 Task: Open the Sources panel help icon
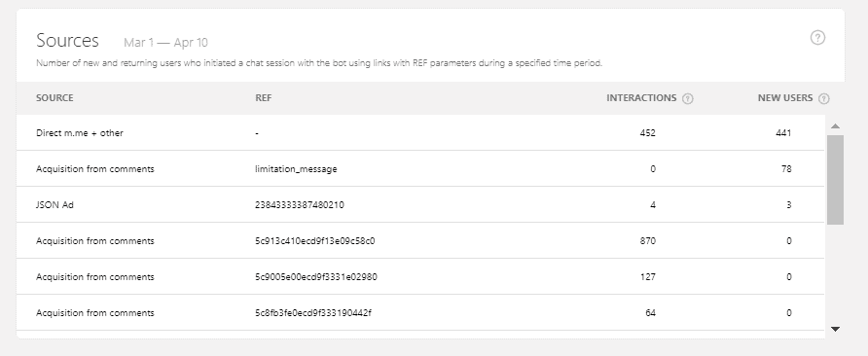(x=817, y=38)
